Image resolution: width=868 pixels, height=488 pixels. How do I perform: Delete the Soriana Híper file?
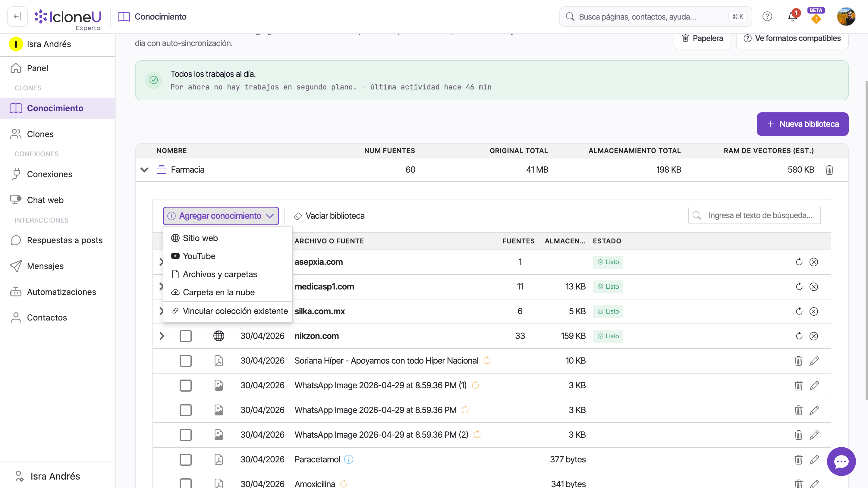tap(798, 361)
